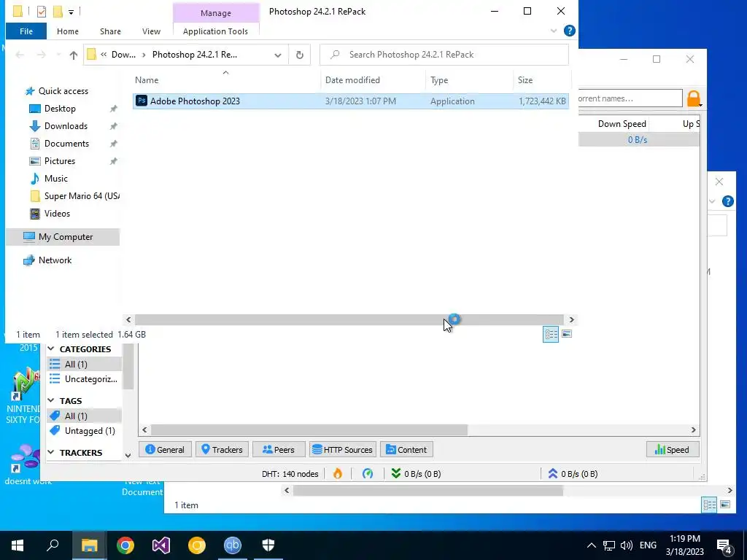
Task: Open the qBittorrent Content tab
Action: (406, 449)
